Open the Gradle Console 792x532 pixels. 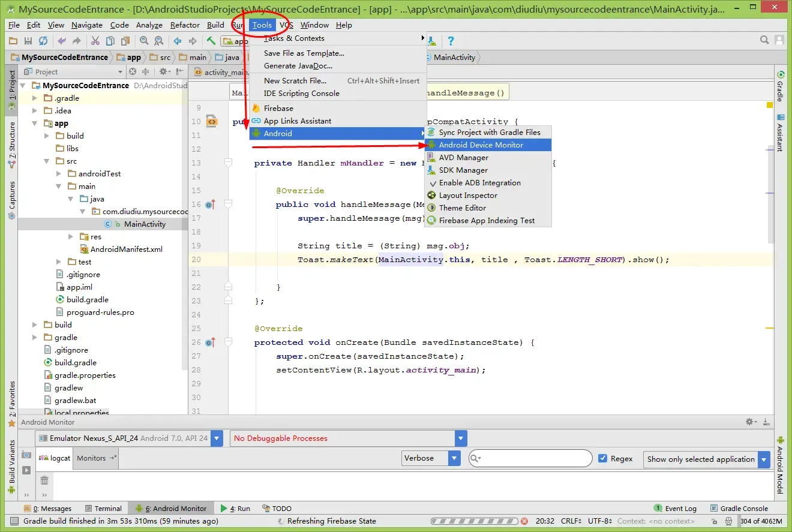(x=739, y=509)
